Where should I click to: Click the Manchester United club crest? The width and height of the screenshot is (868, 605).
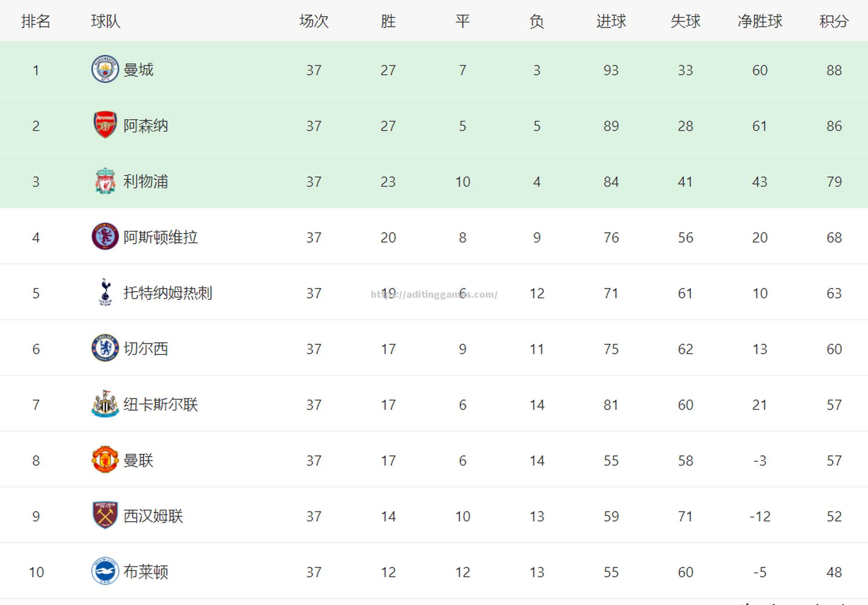(105, 459)
